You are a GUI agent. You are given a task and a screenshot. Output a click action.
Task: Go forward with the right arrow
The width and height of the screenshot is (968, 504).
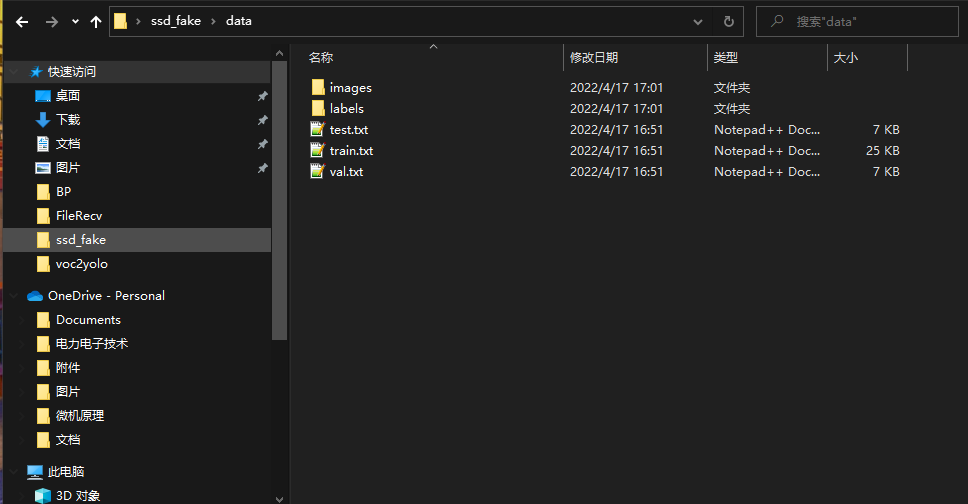(52, 22)
